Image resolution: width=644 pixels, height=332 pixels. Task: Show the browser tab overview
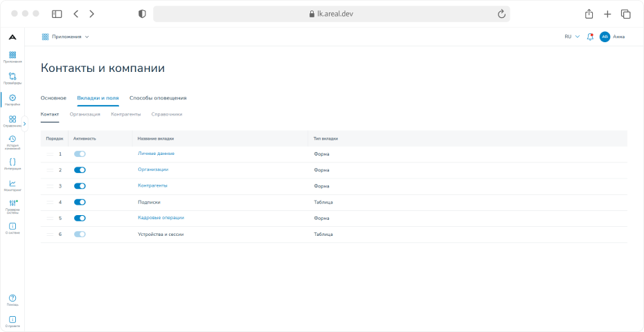coord(625,14)
